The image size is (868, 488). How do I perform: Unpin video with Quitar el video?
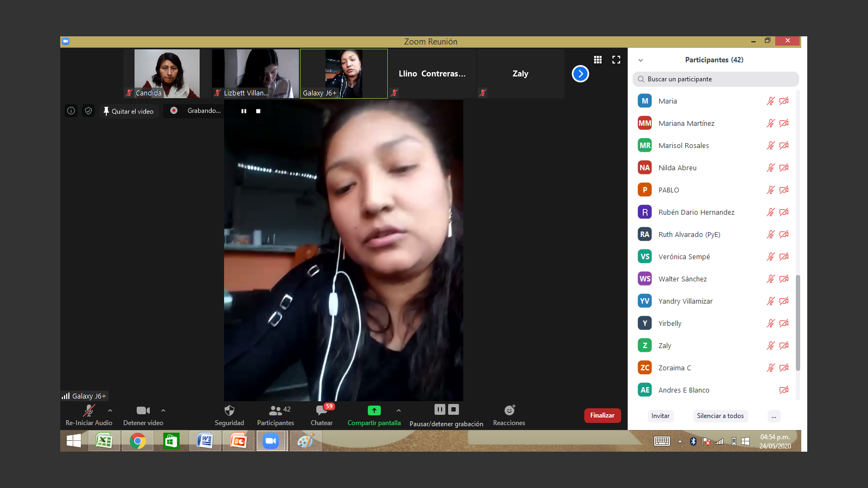tap(129, 111)
